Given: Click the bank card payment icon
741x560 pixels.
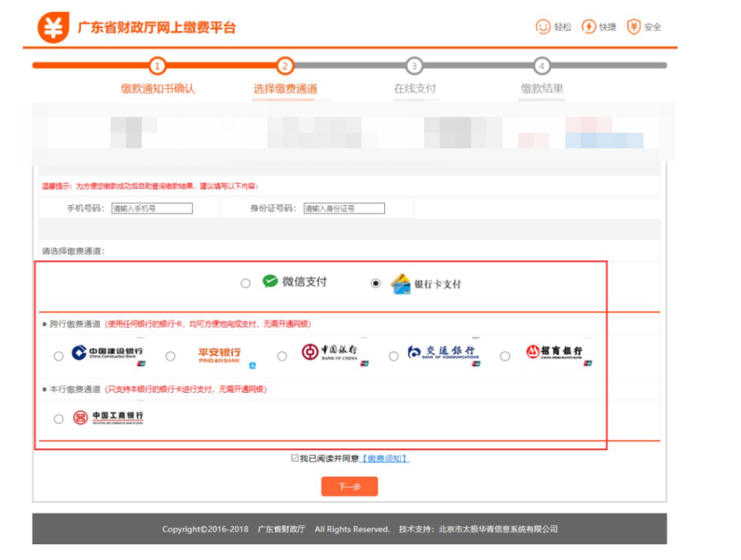Looking at the screenshot, I should pos(401,283).
